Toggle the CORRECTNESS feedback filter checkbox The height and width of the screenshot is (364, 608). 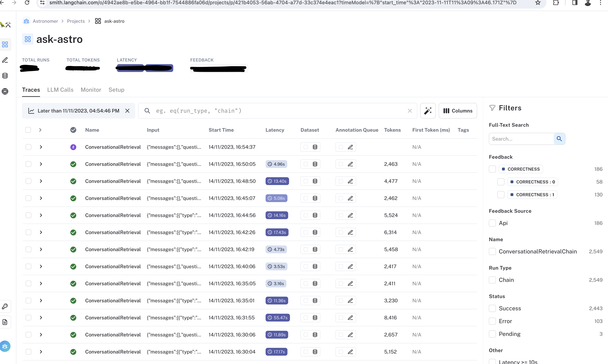coord(492,169)
